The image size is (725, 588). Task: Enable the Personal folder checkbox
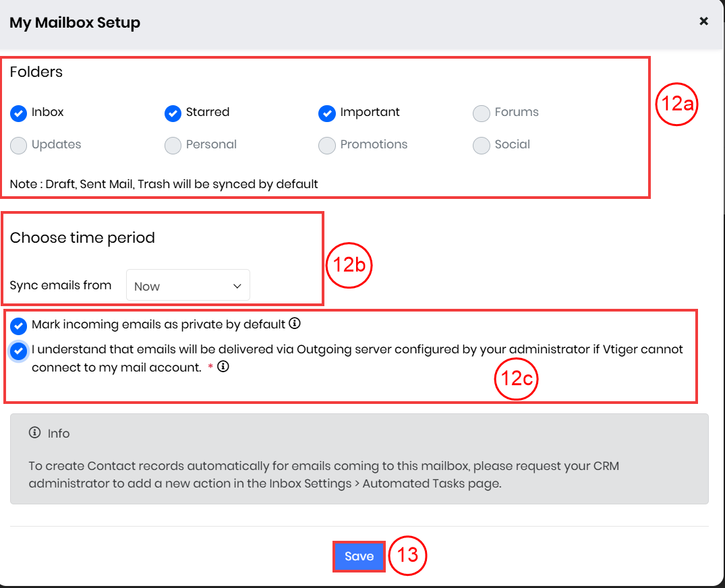click(173, 146)
